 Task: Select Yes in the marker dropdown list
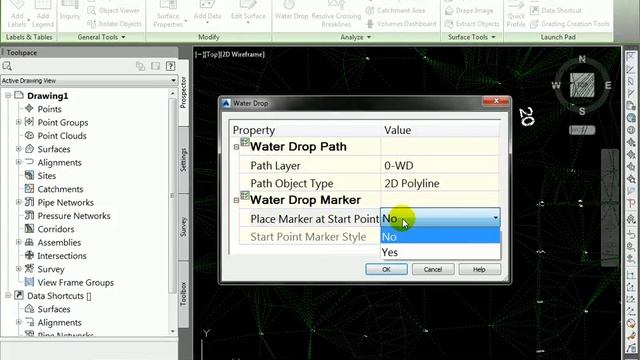pyautogui.click(x=440, y=252)
